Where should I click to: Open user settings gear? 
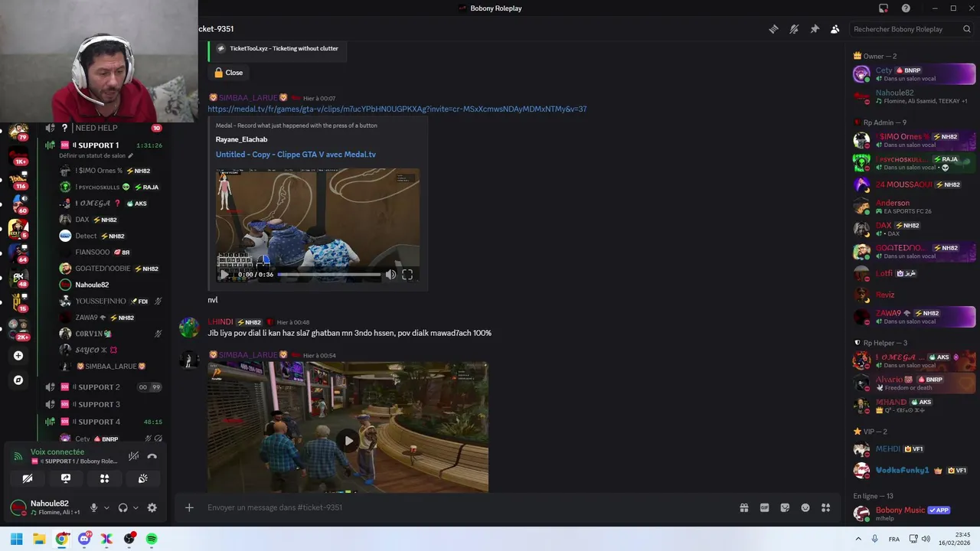(x=152, y=507)
